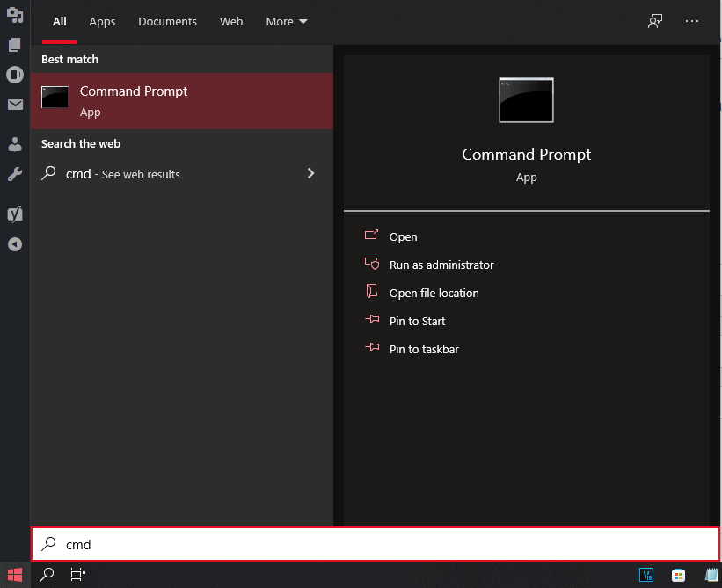Screen dimensions: 722x588
Task: Click the wrench tool icon in the left sidebar
Action: click(15, 174)
